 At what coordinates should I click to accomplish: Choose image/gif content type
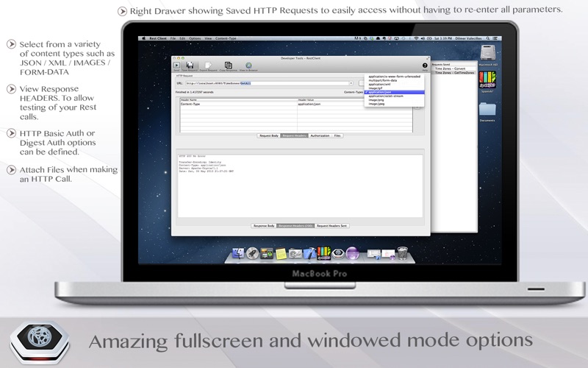(394, 88)
